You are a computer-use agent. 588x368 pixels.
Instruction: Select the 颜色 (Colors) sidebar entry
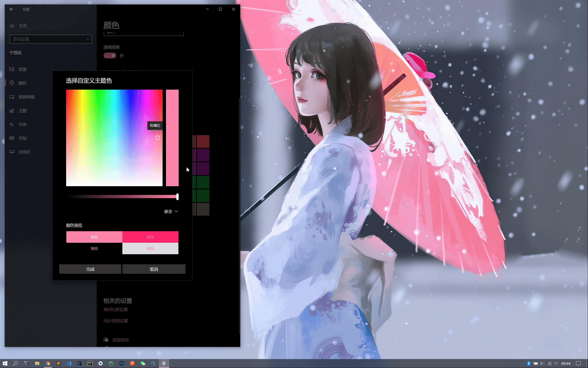[x=23, y=83]
